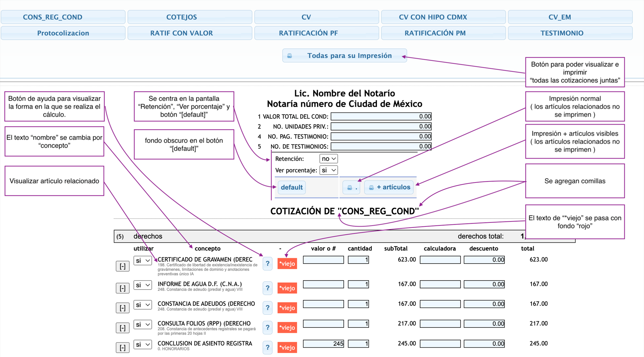Collapse CERTIFICADO DE GRAVAMEN row with [-]
This screenshot has height=357, width=644.
coord(123,266)
